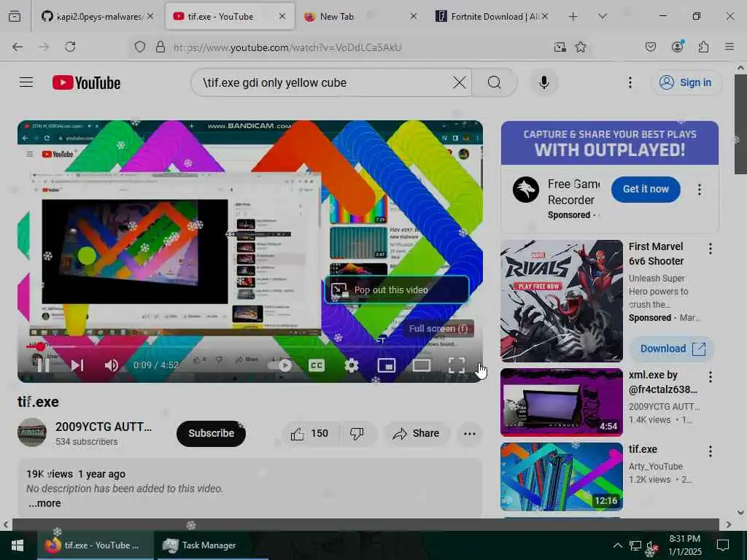
Task: Dislike the video with thumbs down
Action: pyautogui.click(x=357, y=433)
